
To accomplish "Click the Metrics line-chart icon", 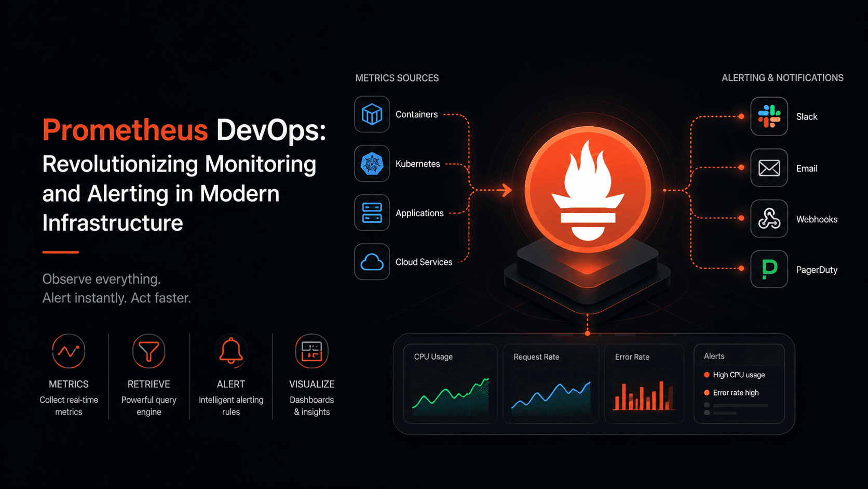I will pyautogui.click(x=69, y=351).
